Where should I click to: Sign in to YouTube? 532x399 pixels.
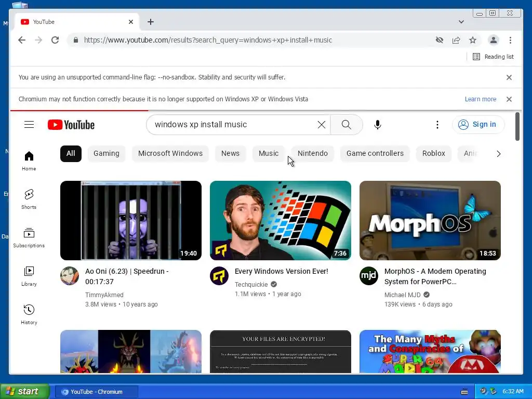[478, 125]
